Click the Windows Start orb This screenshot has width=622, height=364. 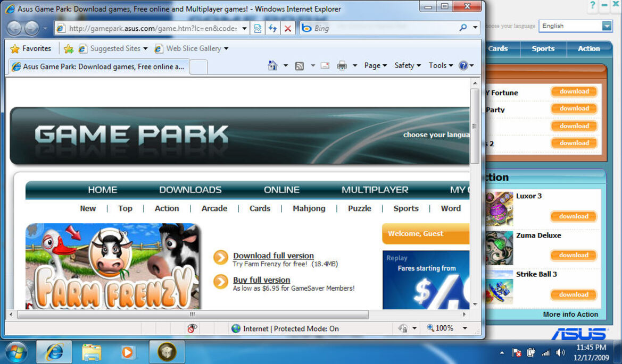click(x=16, y=352)
